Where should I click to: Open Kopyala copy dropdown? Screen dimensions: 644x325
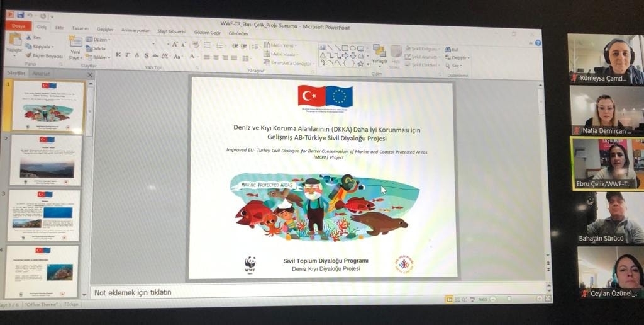tap(40, 47)
